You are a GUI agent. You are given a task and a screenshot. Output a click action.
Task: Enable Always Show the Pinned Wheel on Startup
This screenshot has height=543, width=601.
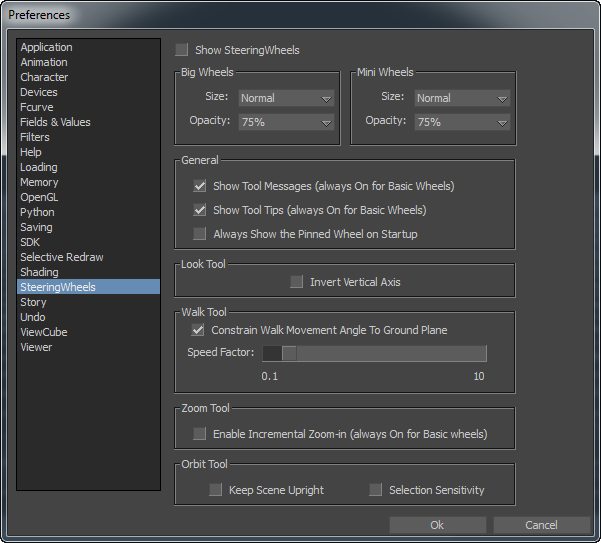[x=199, y=234]
